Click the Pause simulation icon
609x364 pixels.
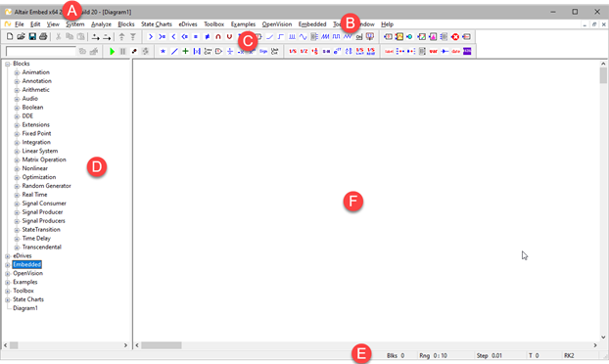click(x=122, y=51)
